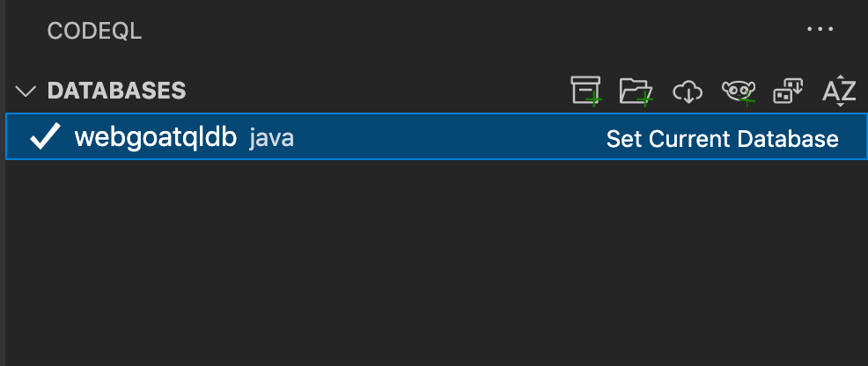The height and width of the screenshot is (366, 868).
Task: Download database from URL cloud icon
Action: click(687, 91)
